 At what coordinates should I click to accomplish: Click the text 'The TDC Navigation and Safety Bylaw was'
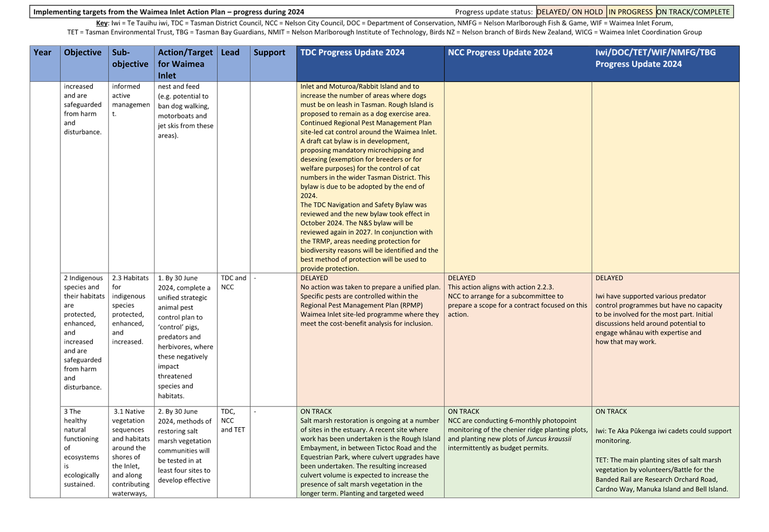point(364,205)
